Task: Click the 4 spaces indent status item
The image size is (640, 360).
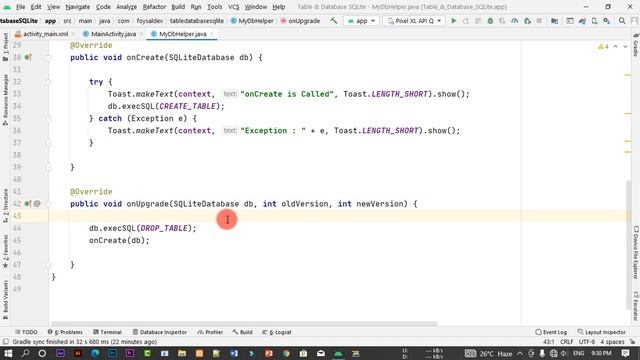Action: pos(612,342)
